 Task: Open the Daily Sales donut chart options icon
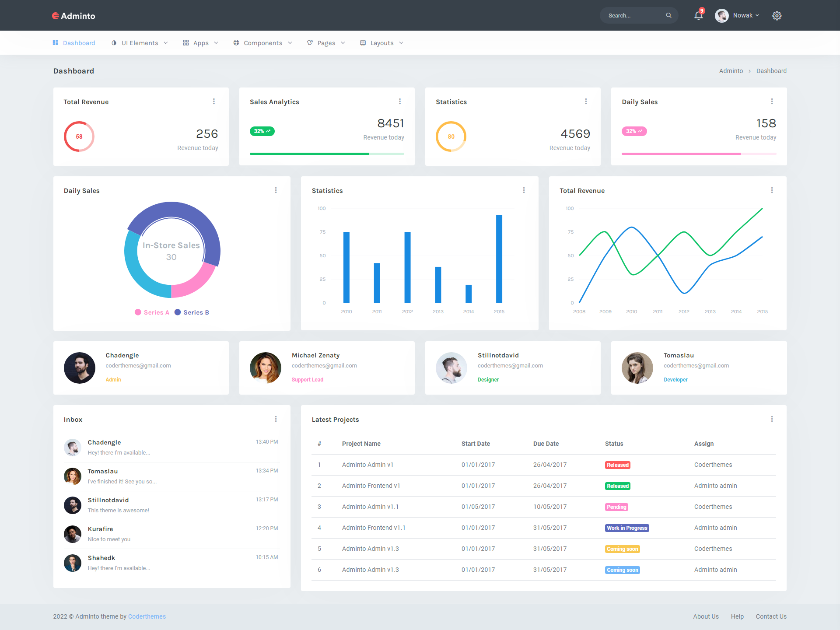(276, 190)
